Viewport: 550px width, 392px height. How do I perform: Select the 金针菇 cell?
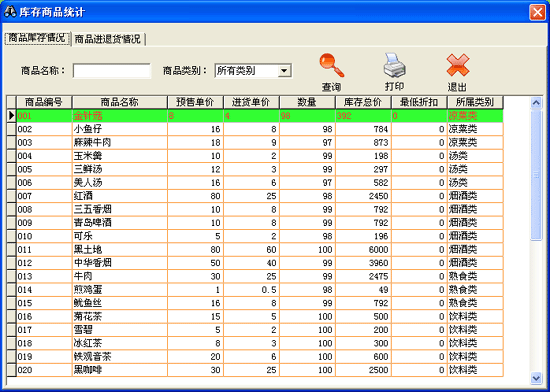tap(120, 116)
